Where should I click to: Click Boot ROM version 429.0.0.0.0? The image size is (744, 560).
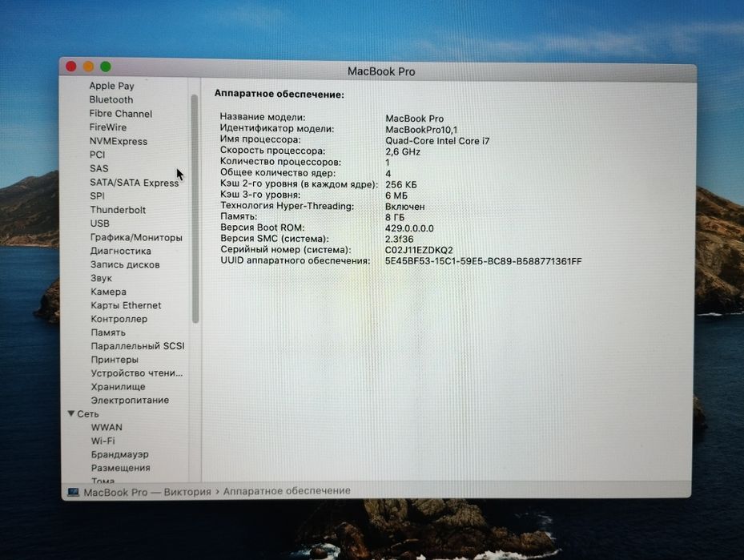(x=409, y=228)
